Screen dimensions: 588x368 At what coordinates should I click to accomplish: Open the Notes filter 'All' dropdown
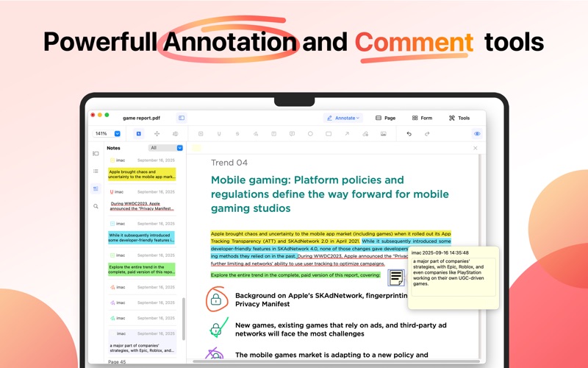165,148
